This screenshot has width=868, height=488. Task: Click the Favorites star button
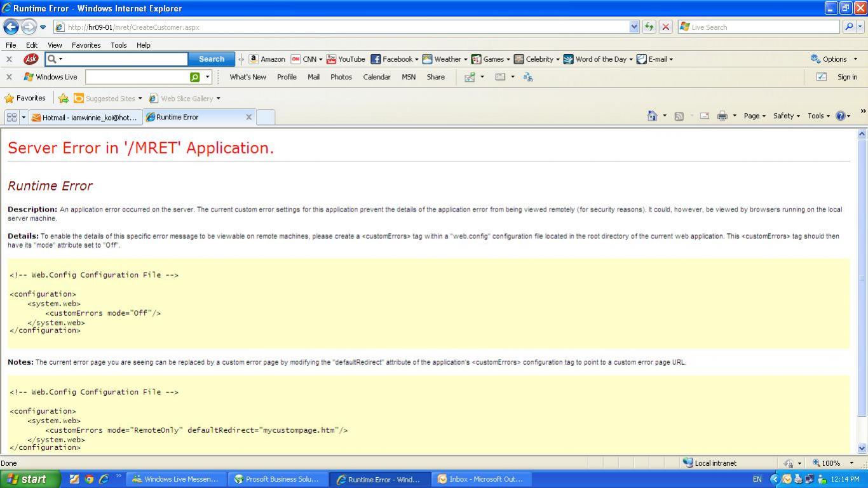point(25,98)
